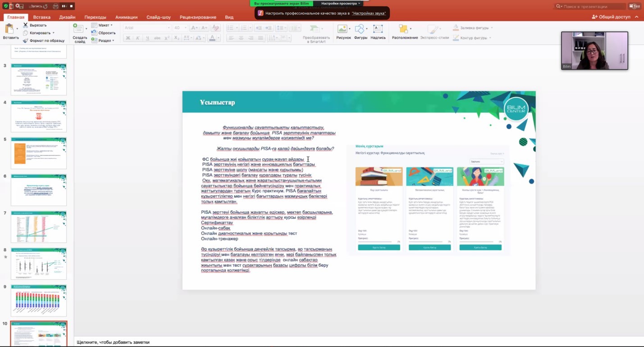This screenshot has height=347, width=644.
Task: Open the Copy (Копировать) dropdown arrow
Action: point(53,33)
